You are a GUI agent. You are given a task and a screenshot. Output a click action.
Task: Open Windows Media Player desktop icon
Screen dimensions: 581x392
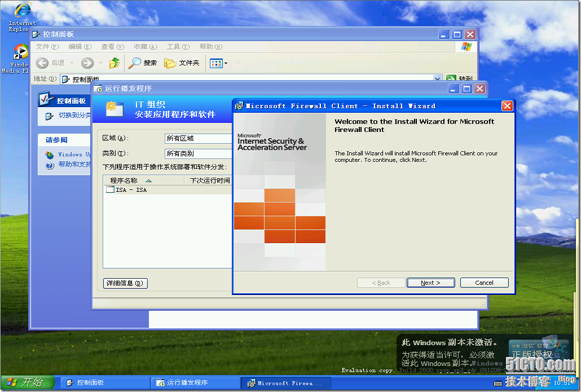[x=17, y=58]
